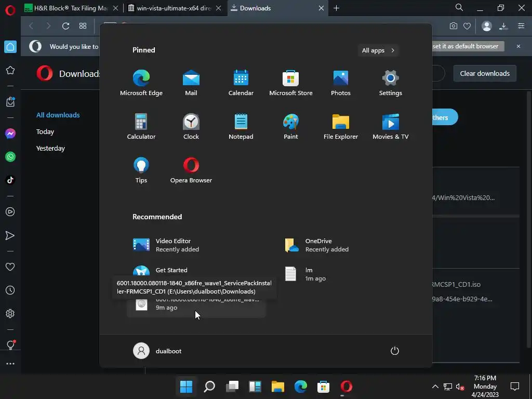Open recommended OneDrive item
Screen dimensions: 532x399
click(x=345, y=245)
